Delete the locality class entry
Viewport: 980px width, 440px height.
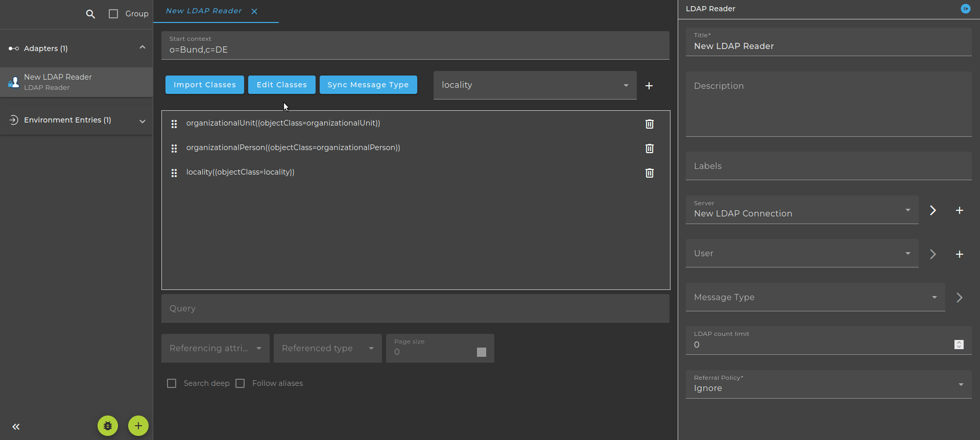click(x=650, y=173)
